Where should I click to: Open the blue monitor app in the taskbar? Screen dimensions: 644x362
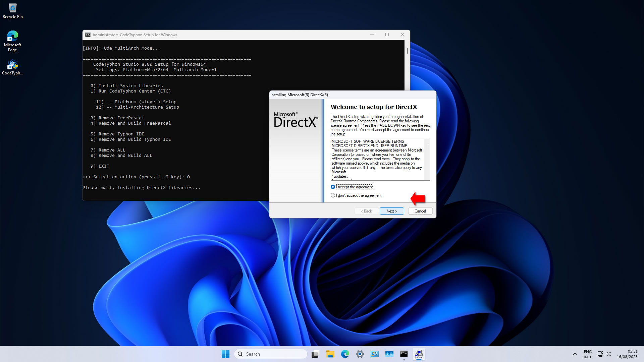coord(389,354)
